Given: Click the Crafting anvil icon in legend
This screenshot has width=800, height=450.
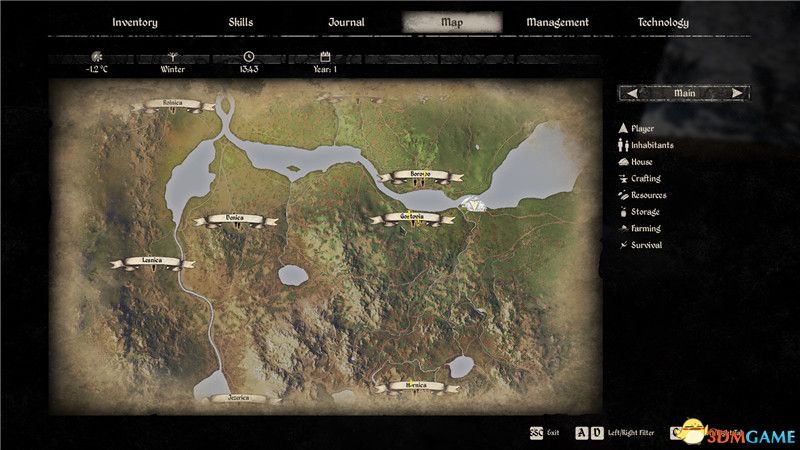Looking at the screenshot, I should pyautogui.click(x=623, y=179).
